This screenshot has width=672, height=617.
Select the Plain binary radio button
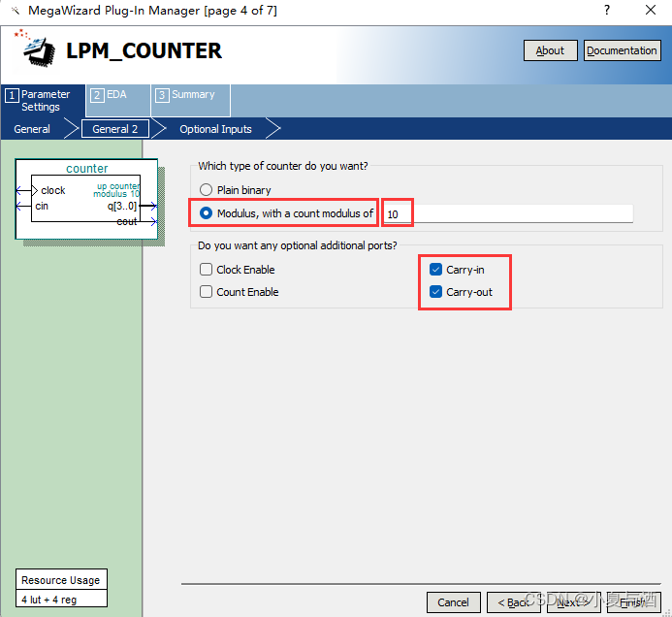coord(206,189)
